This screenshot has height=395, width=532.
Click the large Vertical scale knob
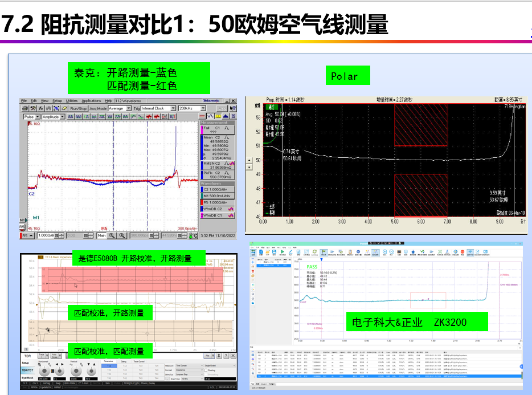coord(76,371)
